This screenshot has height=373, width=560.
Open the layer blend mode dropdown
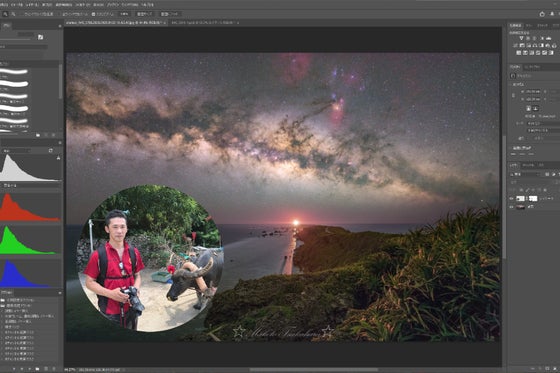[x=525, y=174]
